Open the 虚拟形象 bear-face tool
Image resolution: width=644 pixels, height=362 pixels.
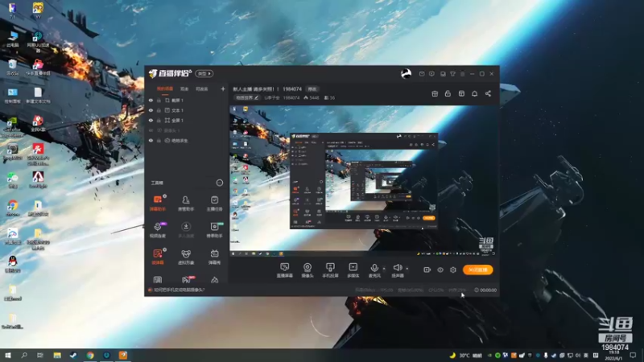186,257
